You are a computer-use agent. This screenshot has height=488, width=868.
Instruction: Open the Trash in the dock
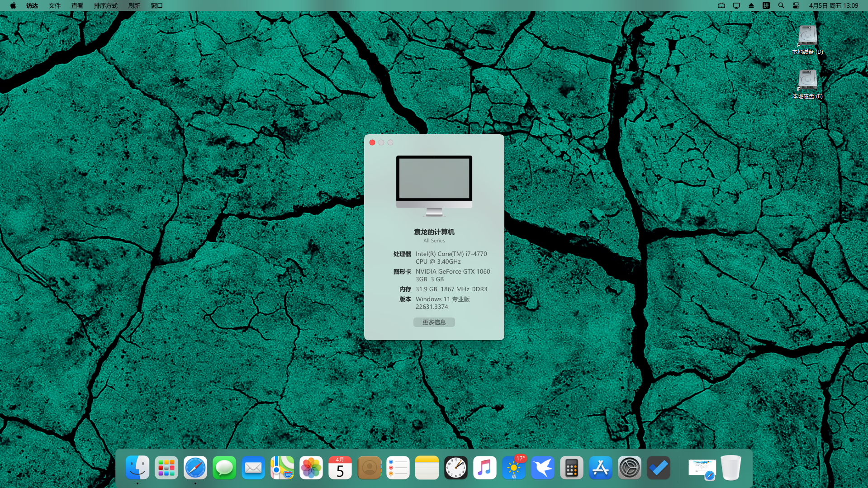click(730, 468)
